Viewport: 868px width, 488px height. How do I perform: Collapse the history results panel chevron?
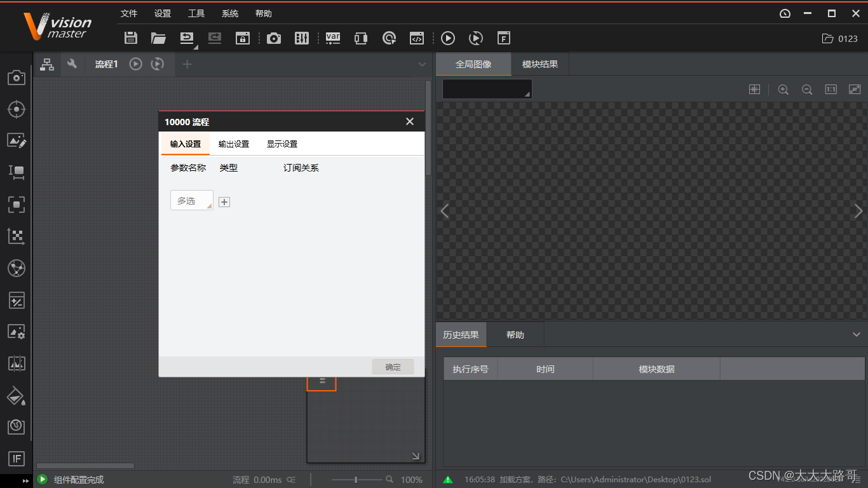[x=856, y=334]
